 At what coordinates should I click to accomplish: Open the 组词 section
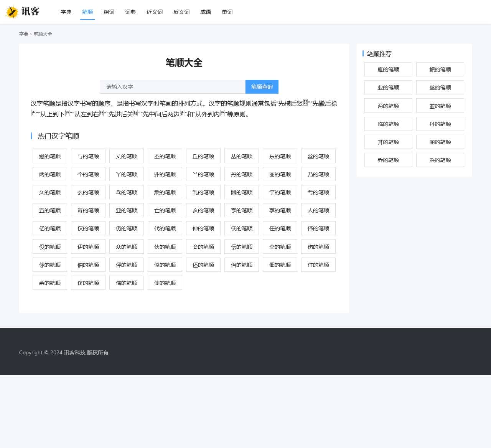(x=109, y=12)
